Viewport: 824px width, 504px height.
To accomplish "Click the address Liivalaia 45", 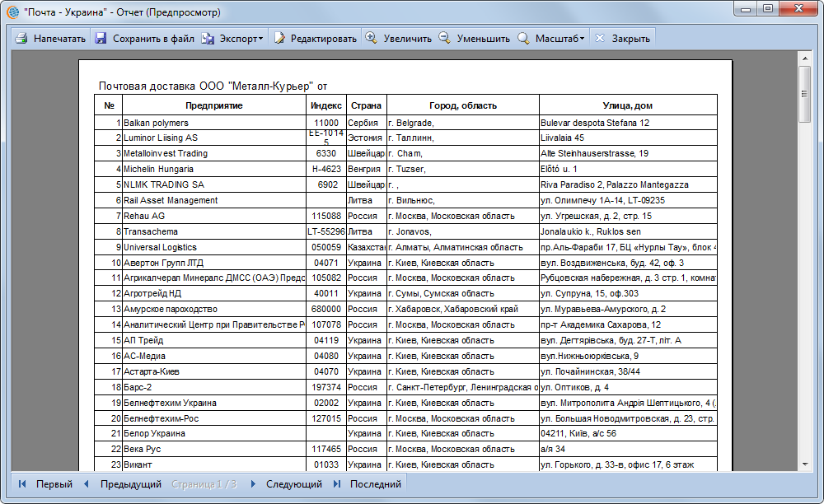I will 628,138.
